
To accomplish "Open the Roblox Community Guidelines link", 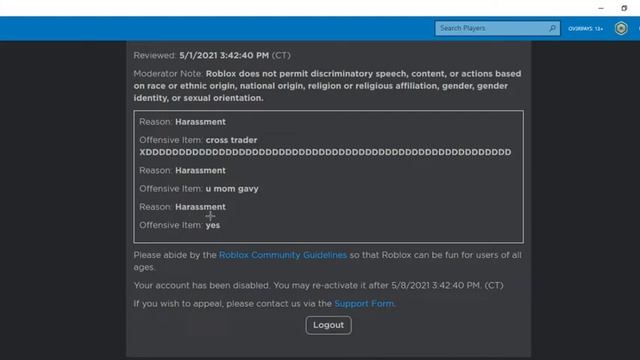I will pyautogui.click(x=283, y=255).
